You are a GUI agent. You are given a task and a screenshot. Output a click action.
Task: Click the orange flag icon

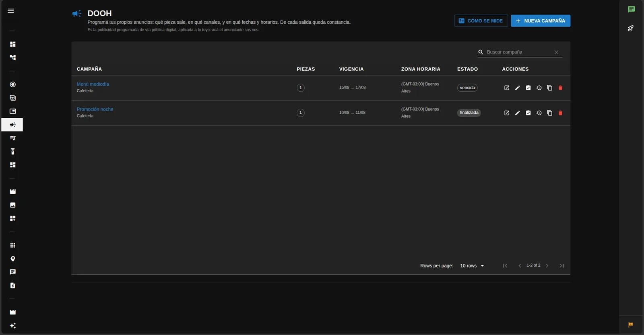[631, 325]
